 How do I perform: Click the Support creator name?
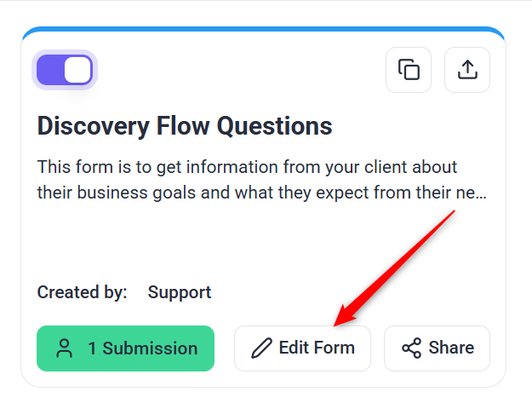pyautogui.click(x=180, y=292)
